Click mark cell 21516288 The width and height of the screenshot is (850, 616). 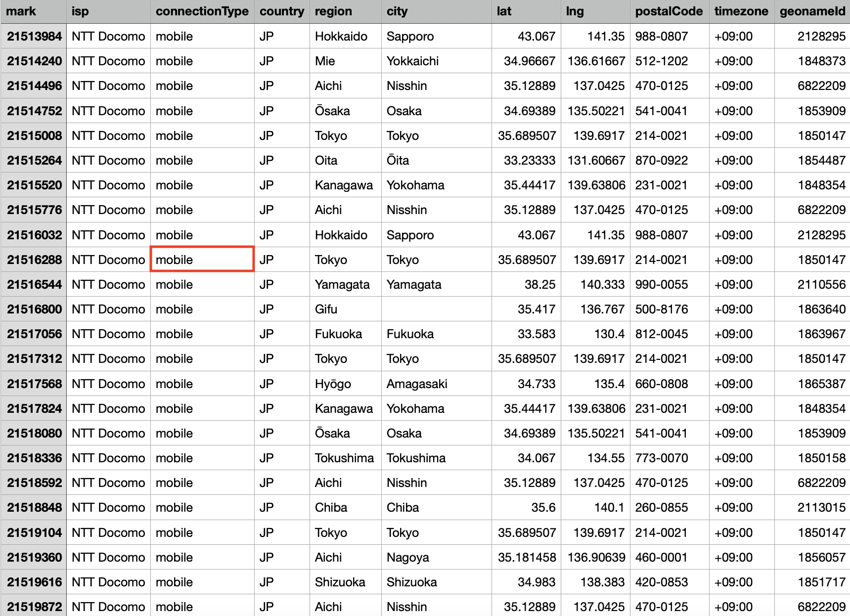pos(34,260)
